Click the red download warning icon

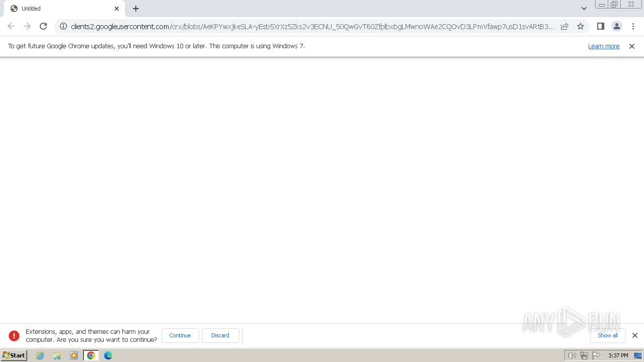click(x=14, y=335)
